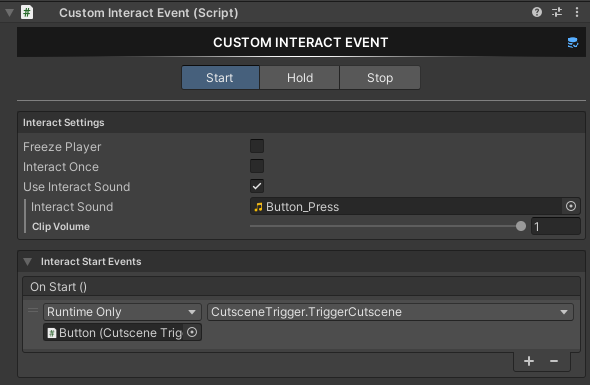Click the Clip Volume value field

(556, 227)
